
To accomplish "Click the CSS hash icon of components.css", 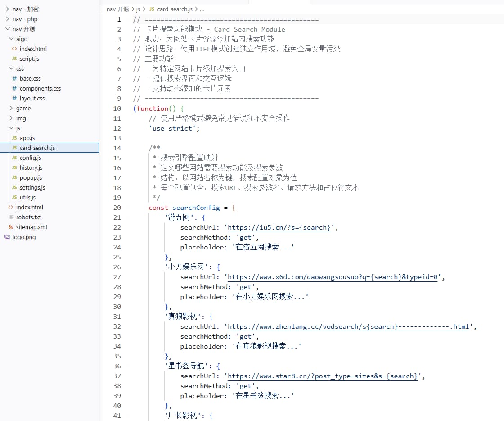I will pyautogui.click(x=14, y=88).
